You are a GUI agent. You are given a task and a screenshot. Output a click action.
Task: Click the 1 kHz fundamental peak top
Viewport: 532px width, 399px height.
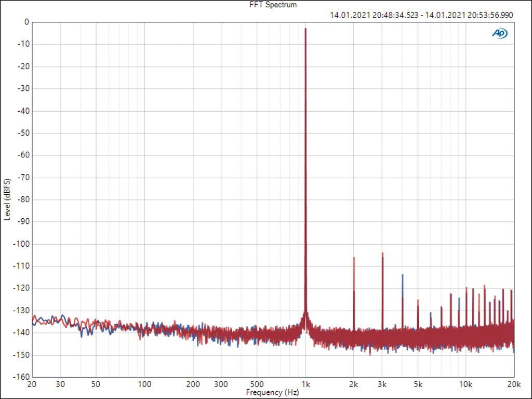pos(305,30)
